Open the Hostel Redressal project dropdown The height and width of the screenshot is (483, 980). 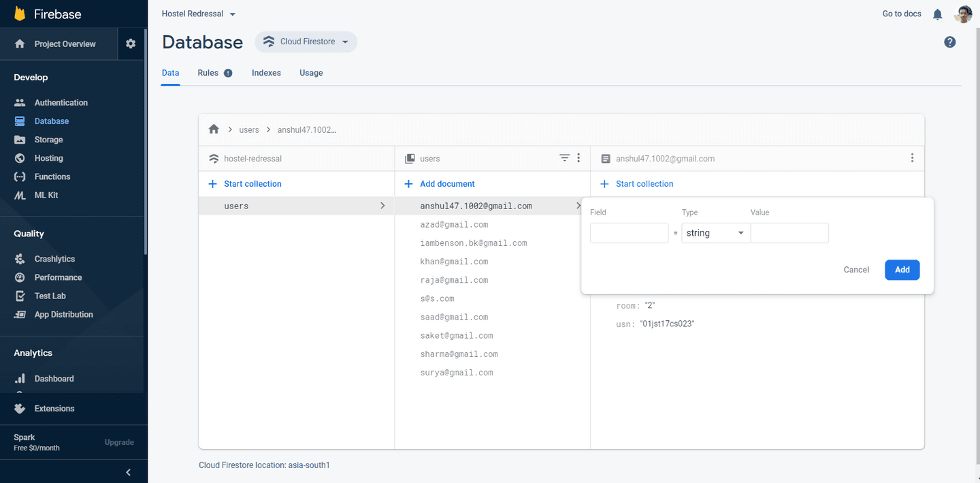(199, 14)
